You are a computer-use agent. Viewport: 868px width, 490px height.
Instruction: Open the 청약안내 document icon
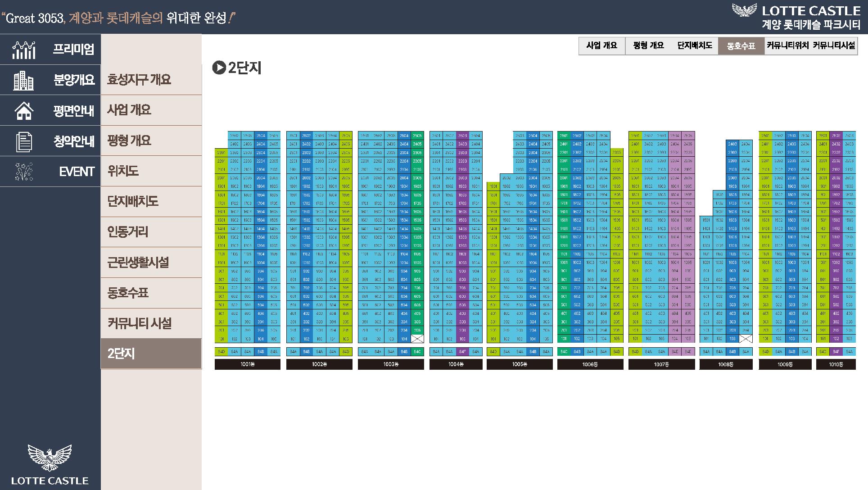pos(24,141)
